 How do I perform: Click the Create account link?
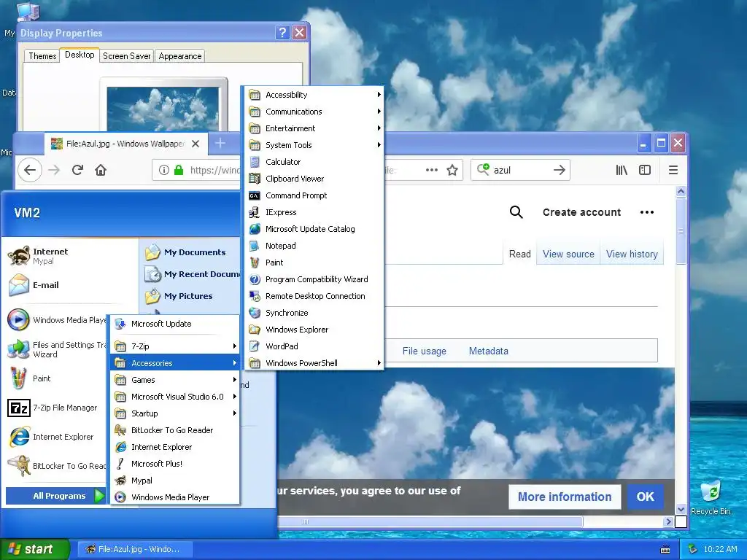point(581,212)
